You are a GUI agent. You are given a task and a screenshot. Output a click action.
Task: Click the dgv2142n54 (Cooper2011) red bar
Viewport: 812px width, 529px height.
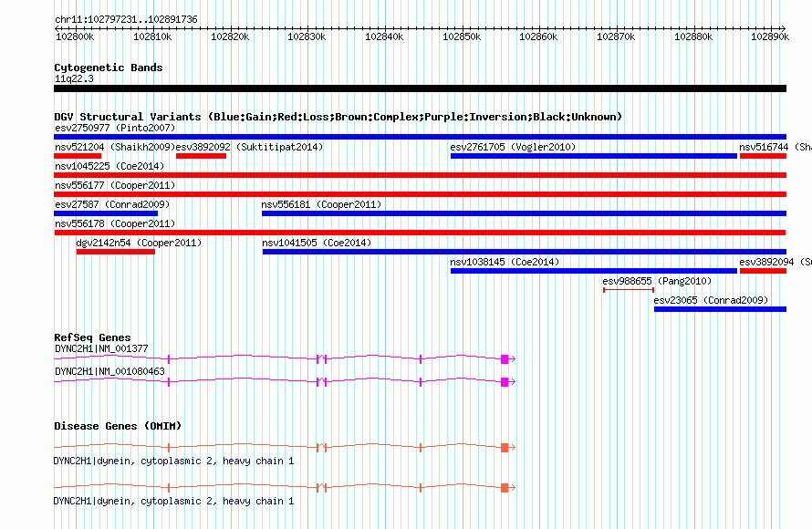(x=116, y=252)
